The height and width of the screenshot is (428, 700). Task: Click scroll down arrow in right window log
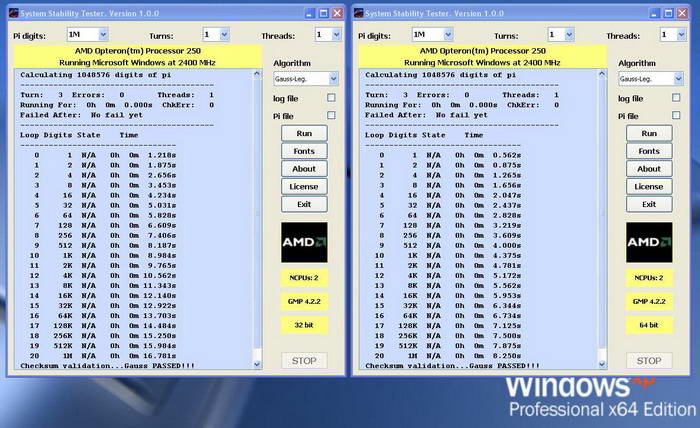602,364
